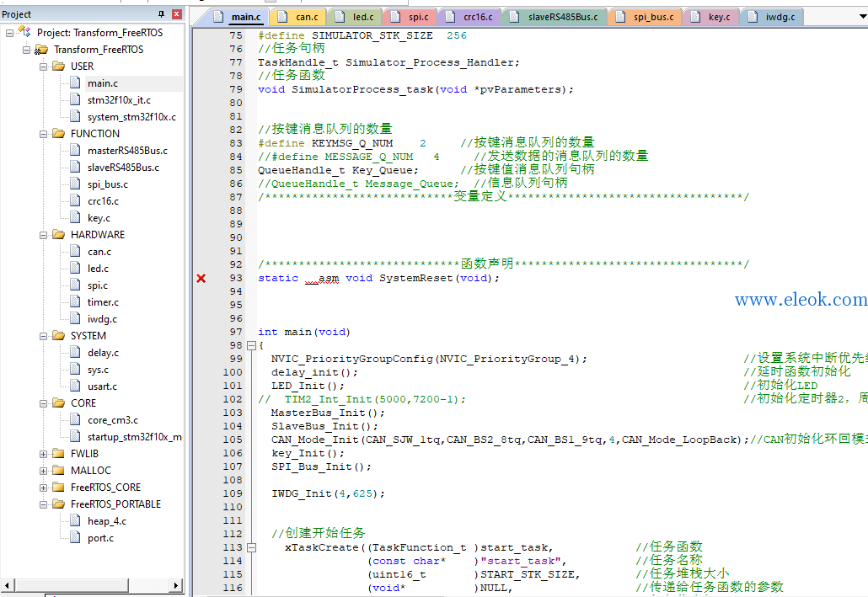Expand the FreeRTOS_CORE group
The image size is (868, 597).
[43, 488]
